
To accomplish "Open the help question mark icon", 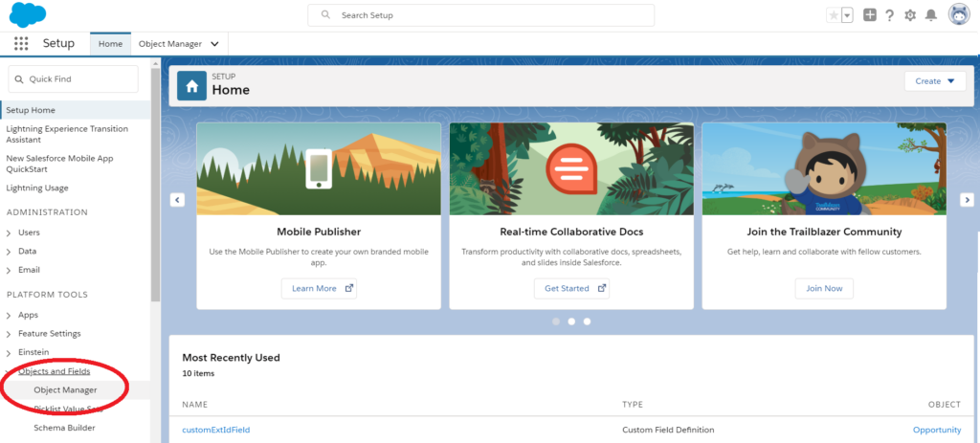I will coord(889,15).
